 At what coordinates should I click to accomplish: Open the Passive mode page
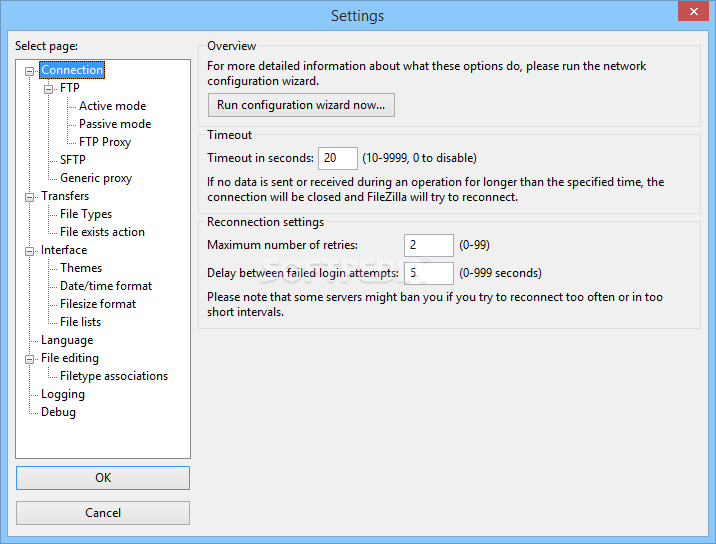tap(115, 124)
